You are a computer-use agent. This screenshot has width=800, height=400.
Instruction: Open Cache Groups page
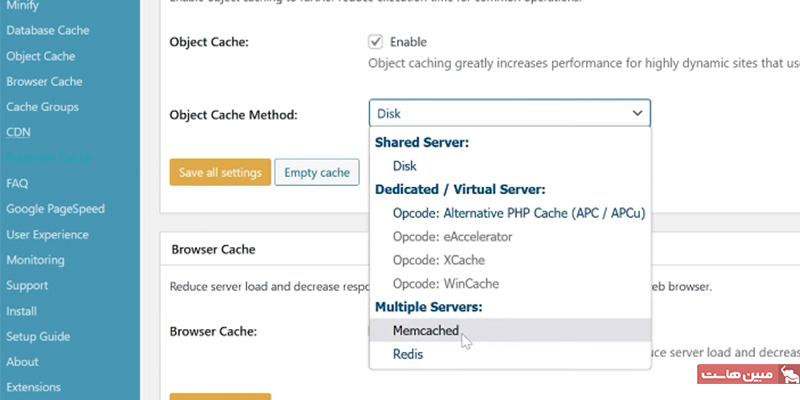click(42, 107)
